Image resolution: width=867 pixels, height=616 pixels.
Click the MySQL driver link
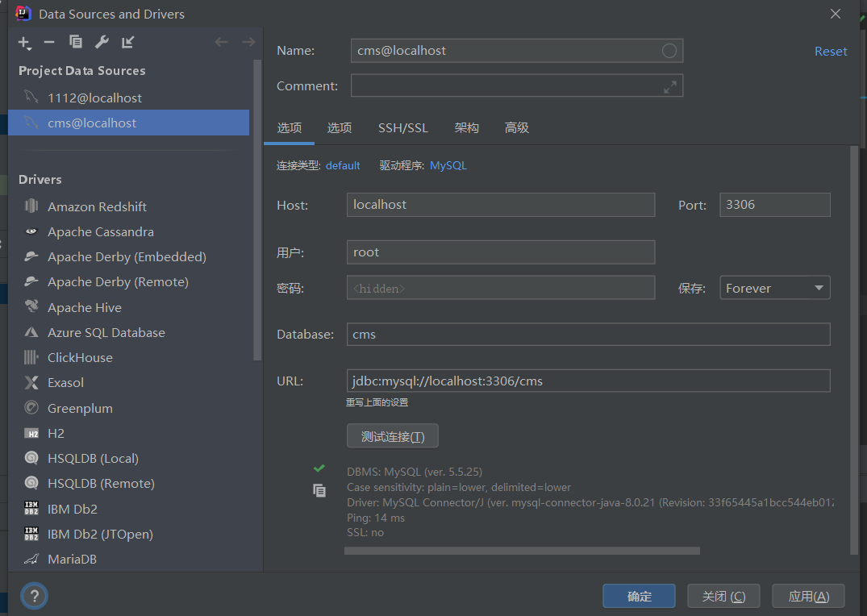tap(448, 165)
